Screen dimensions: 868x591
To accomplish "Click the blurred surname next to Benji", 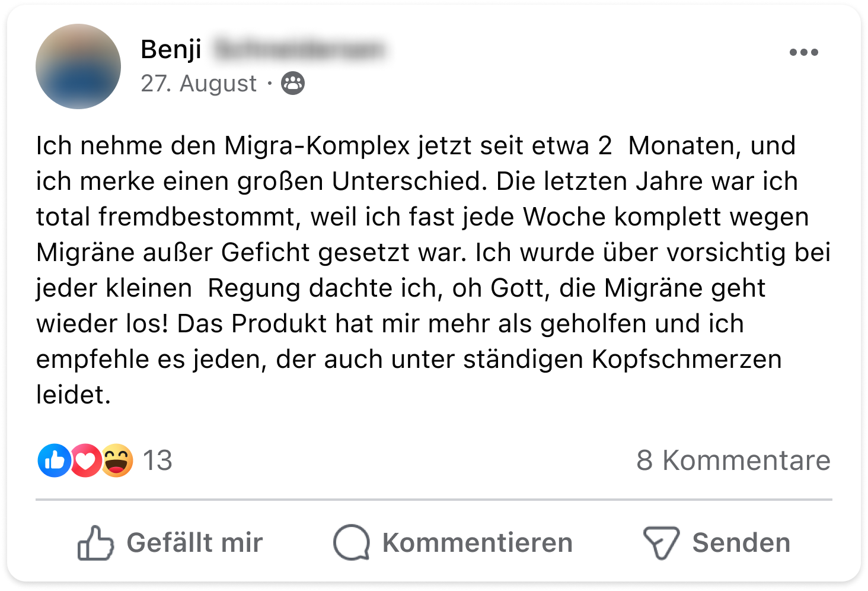I will click(x=298, y=49).
